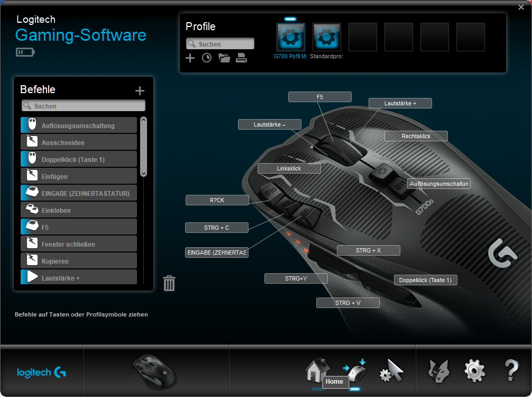Image resolution: width=532 pixels, height=397 pixels.
Task: Click the print profile icon
Action: click(x=241, y=58)
